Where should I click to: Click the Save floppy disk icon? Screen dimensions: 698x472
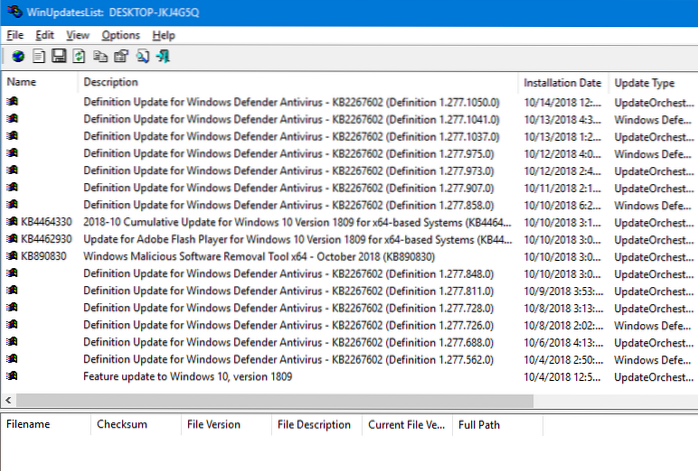coord(59,56)
